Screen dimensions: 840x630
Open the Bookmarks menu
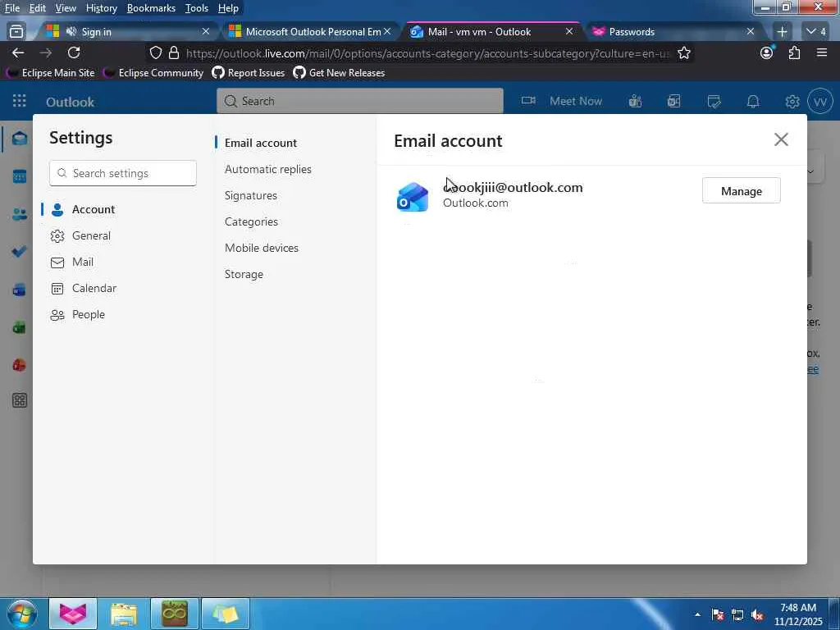coord(151,8)
